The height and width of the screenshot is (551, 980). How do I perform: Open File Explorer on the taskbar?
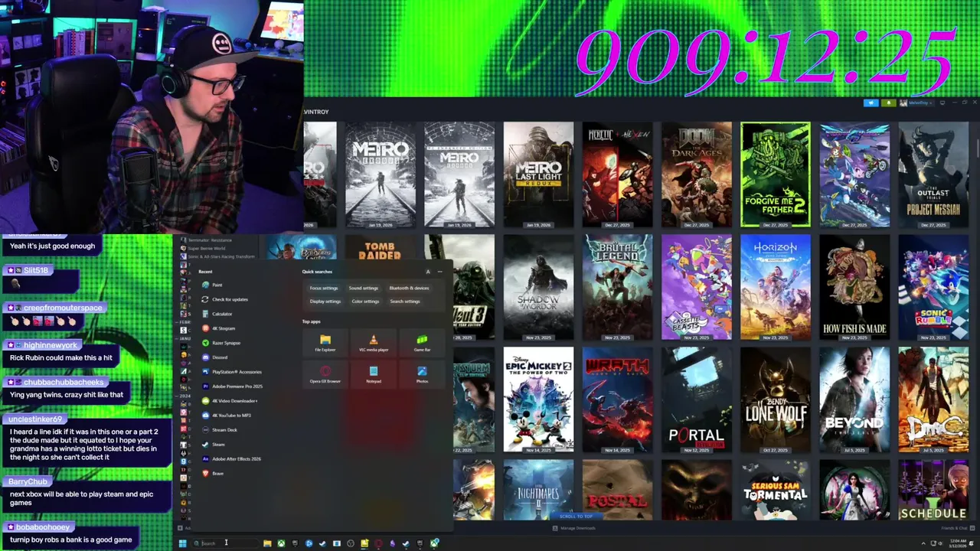coord(267,543)
